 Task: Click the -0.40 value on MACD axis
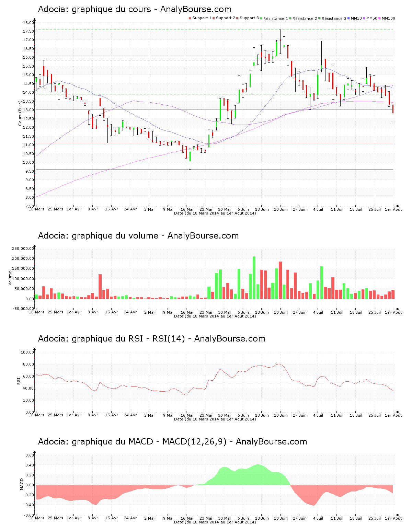28,505
